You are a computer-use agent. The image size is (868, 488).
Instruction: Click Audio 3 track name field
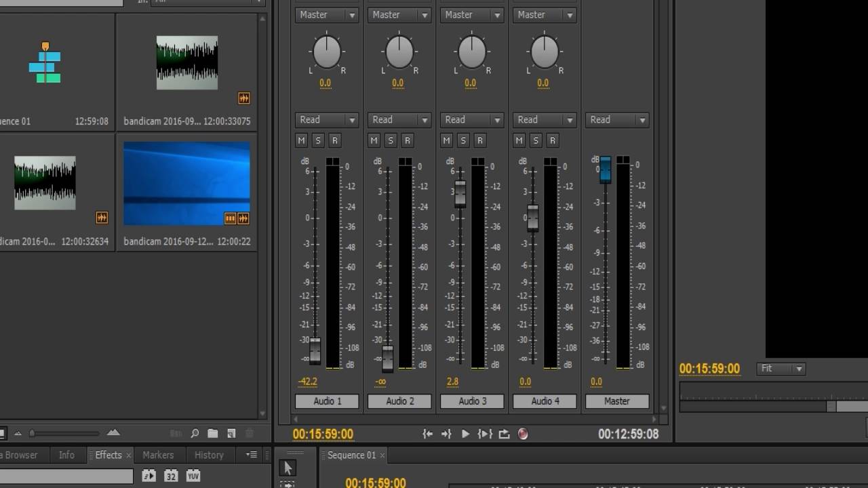[472, 401]
